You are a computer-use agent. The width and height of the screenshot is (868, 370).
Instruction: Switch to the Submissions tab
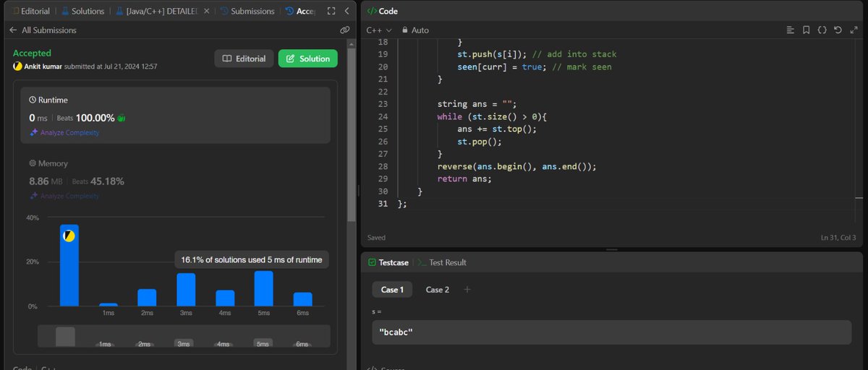(x=247, y=12)
